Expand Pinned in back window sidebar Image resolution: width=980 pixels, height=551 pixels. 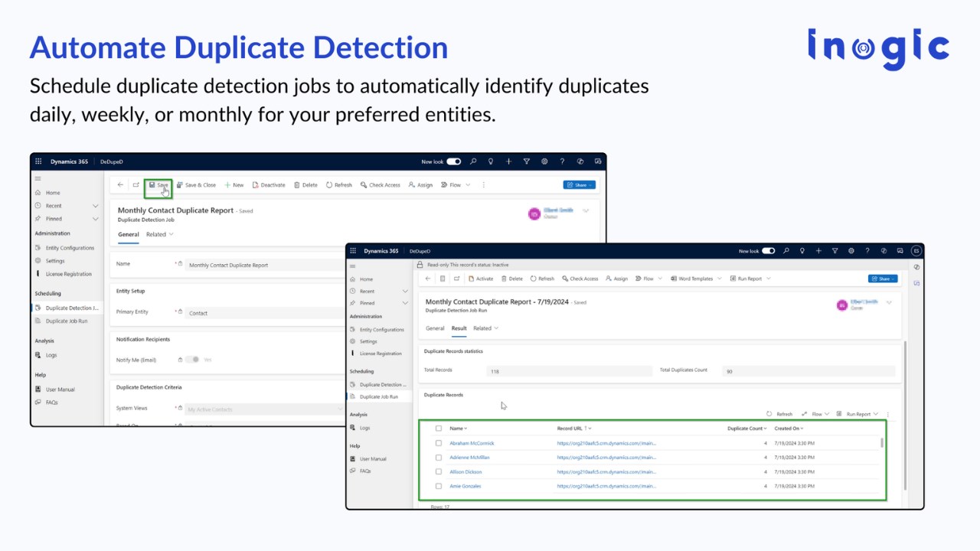coord(96,219)
